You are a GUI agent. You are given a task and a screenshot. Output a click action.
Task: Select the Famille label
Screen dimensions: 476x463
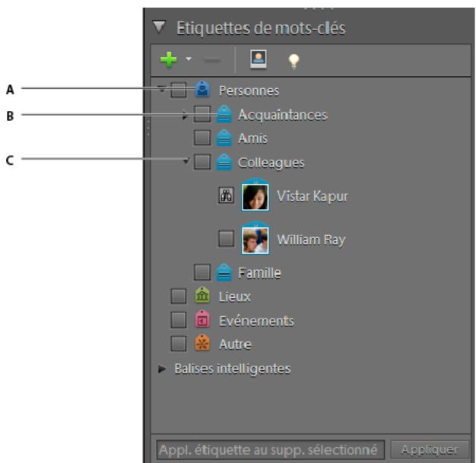tap(259, 273)
